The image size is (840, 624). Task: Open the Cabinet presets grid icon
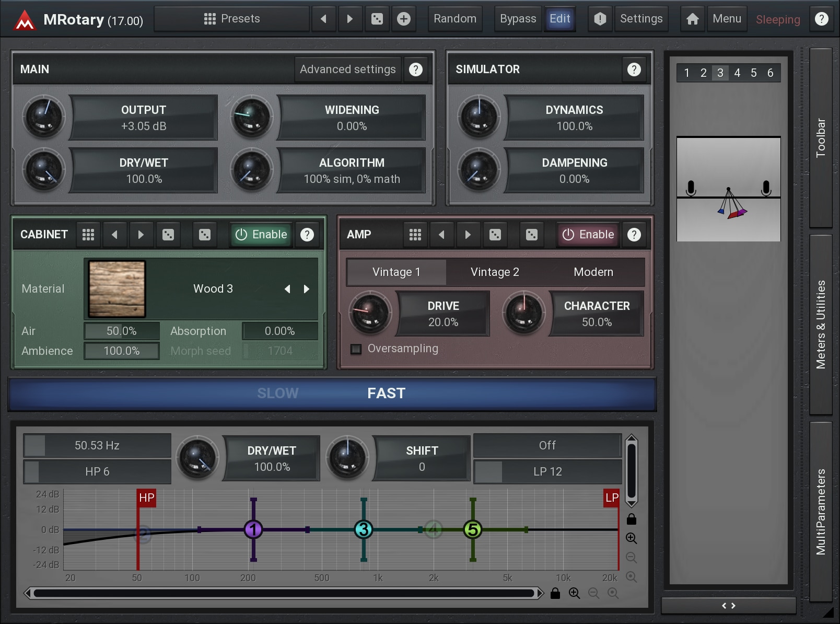coord(88,235)
